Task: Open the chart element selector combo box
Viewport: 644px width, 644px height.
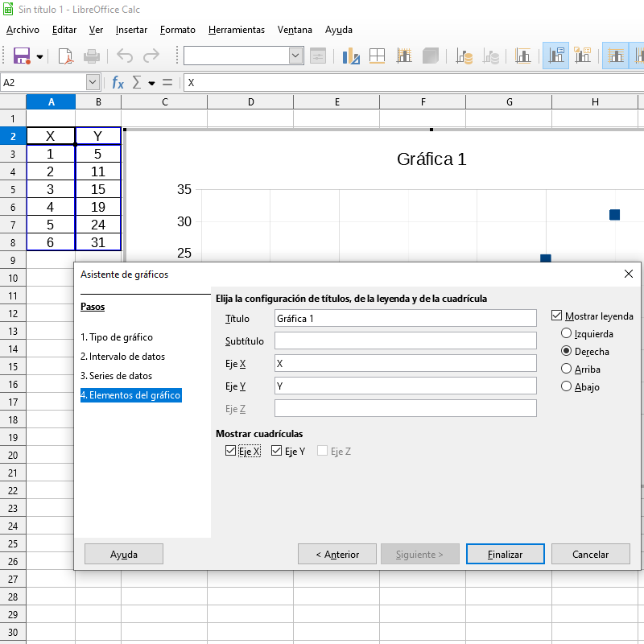Action: (244, 56)
